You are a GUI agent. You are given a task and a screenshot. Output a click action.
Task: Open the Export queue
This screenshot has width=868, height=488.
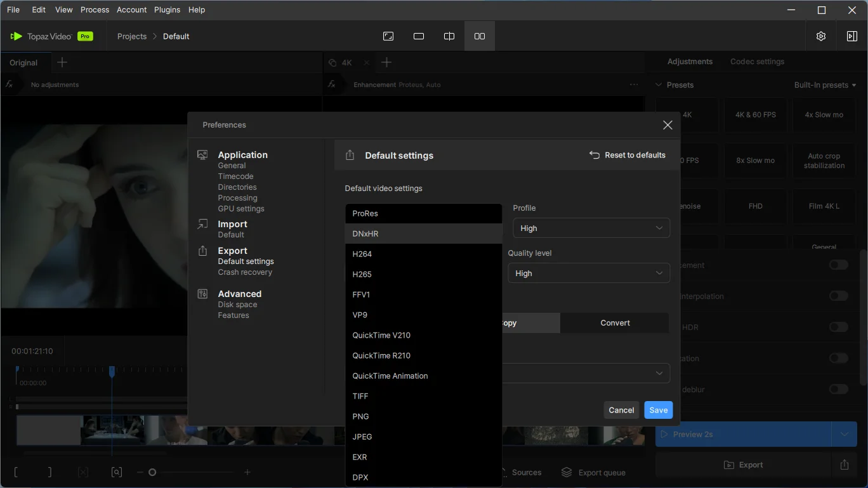pos(594,473)
